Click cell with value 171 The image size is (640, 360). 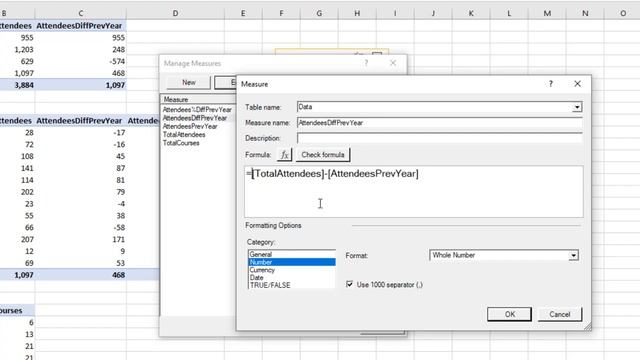tap(81, 239)
